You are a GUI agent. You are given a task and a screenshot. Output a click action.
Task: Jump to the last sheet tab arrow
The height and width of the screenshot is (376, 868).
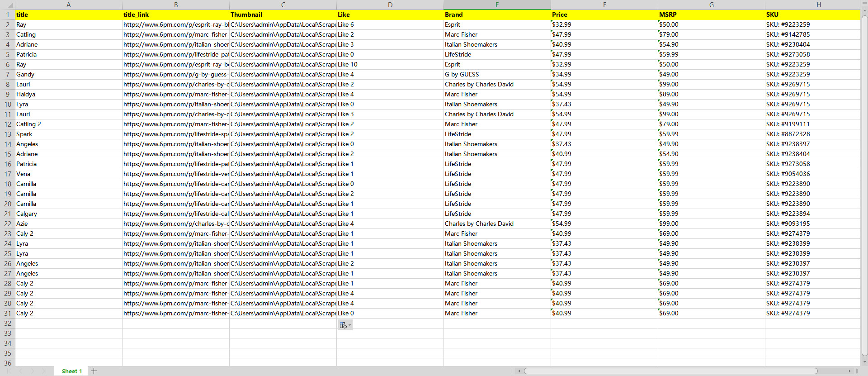point(44,371)
